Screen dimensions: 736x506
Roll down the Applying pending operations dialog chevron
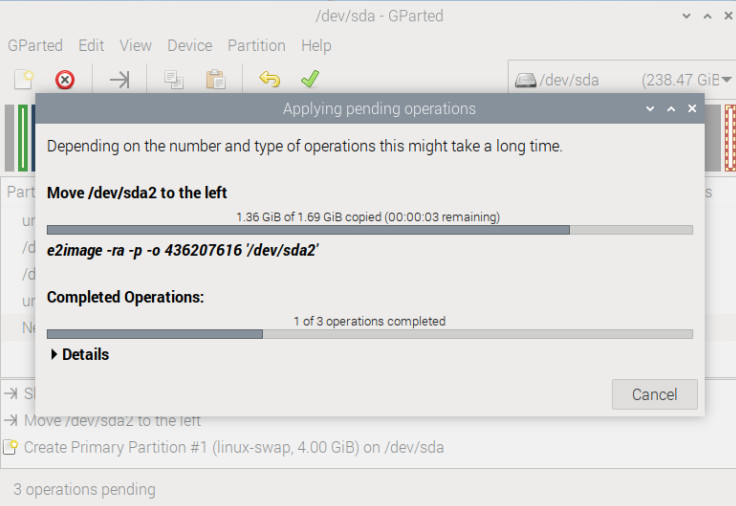(x=650, y=109)
